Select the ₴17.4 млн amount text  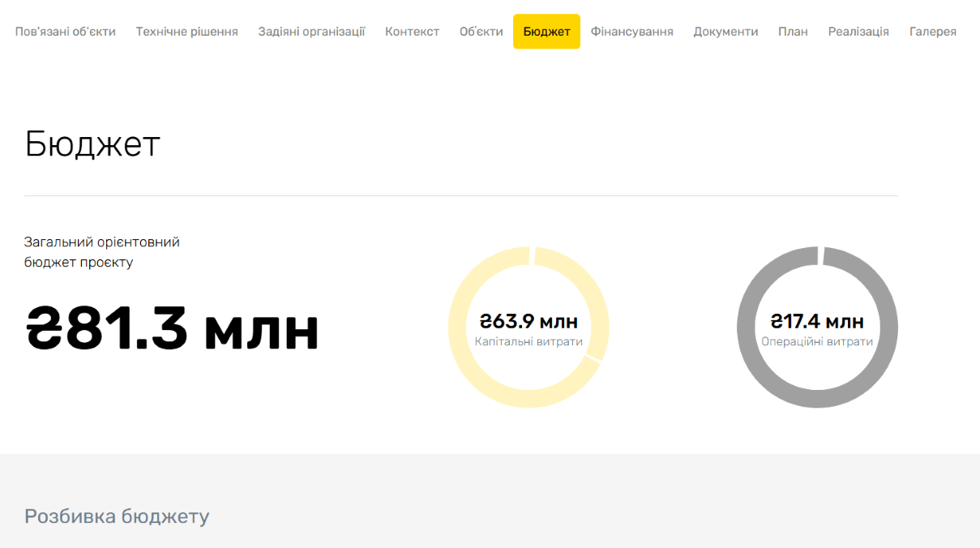[817, 322]
